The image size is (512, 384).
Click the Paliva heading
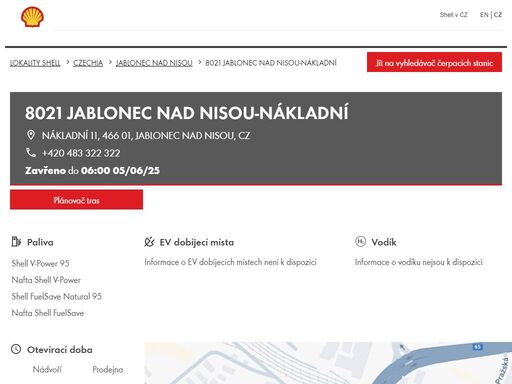40,242
